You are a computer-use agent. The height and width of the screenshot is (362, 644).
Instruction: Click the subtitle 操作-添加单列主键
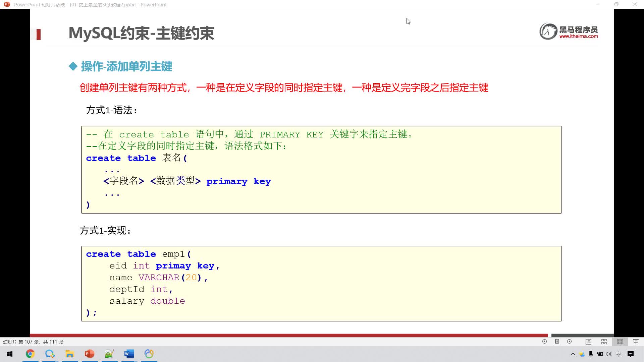(x=126, y=66)
